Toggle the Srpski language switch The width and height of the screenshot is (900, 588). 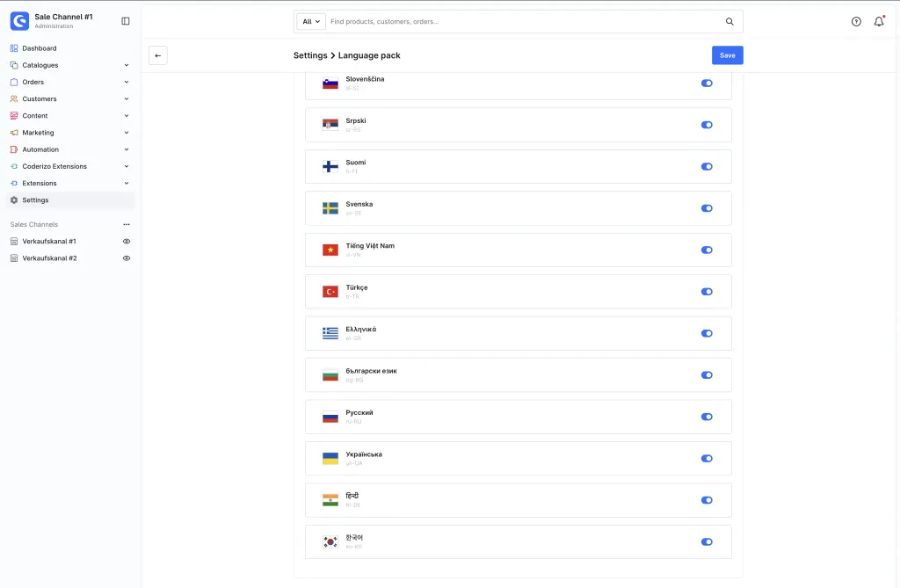pyautogui.click(x=707, y=125)
